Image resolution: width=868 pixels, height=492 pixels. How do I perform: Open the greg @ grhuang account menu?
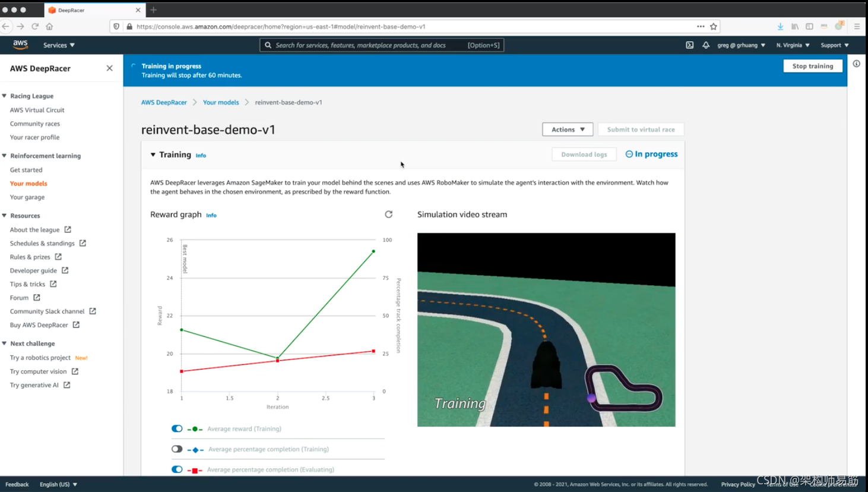click(x=741, y=45)
